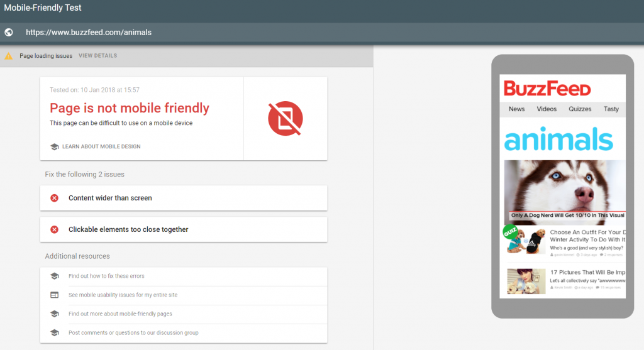The height and width of the screenshot is (350, 644).
Task: Select News tab in BuzzFeed preview
Action: tap(516, 109)
